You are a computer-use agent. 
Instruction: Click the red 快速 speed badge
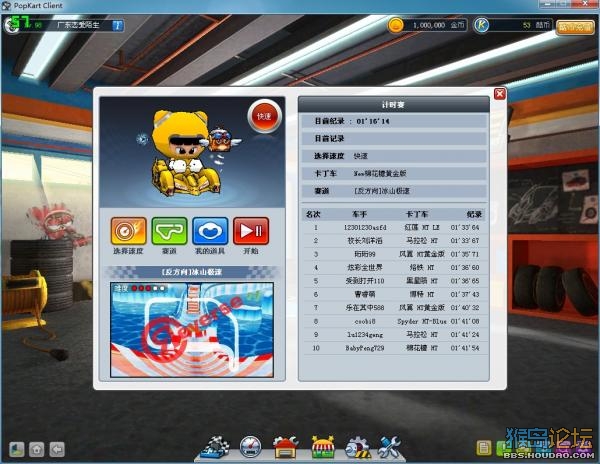pyautogui.click(x=264, y=116)
